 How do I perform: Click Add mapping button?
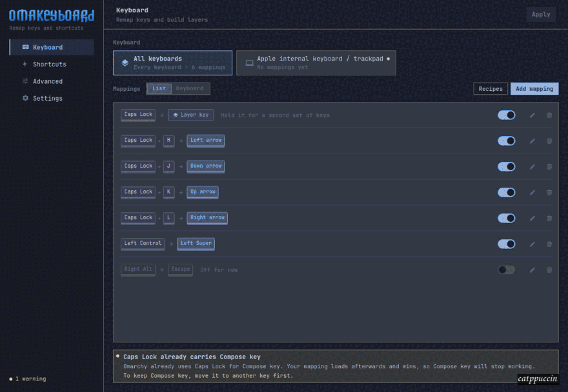(x=534, y=89)
